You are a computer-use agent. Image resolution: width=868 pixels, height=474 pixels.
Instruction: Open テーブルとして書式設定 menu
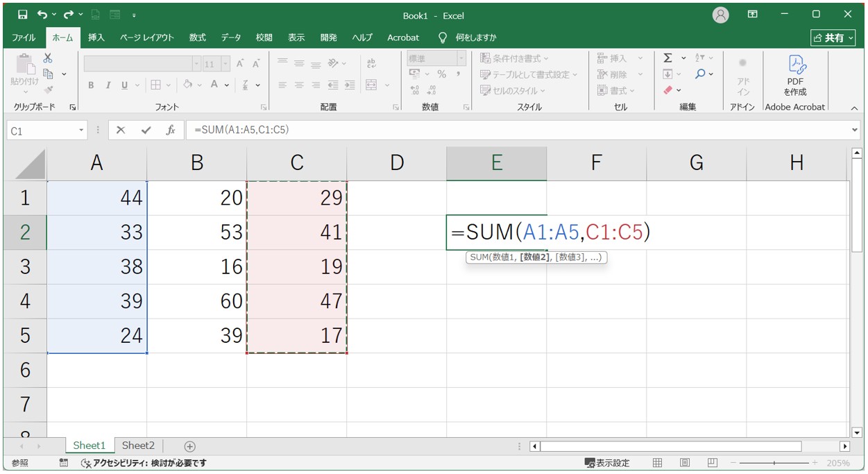tap(529, 74)
